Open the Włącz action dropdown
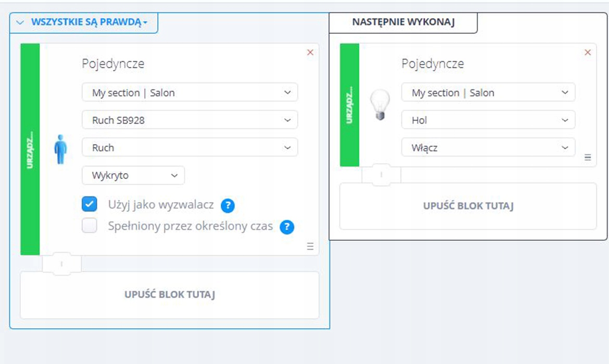 click(488, 148)
